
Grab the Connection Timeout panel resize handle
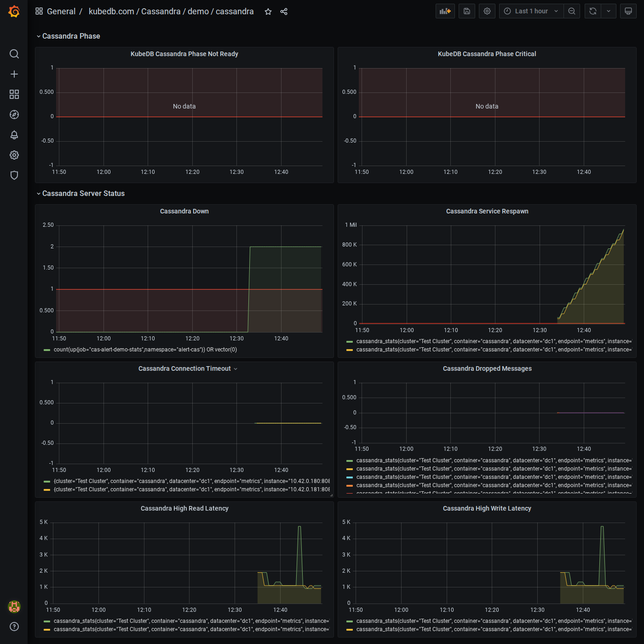pos(331,495)
